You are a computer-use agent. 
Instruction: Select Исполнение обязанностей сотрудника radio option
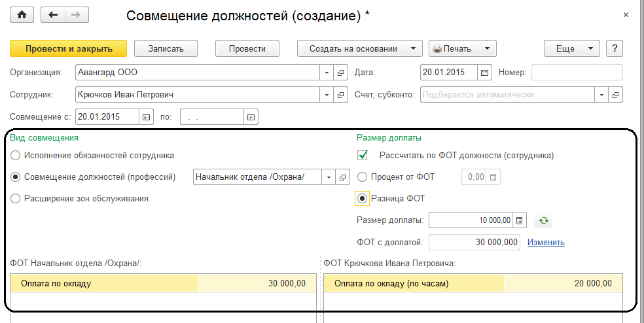pos(16,156)
